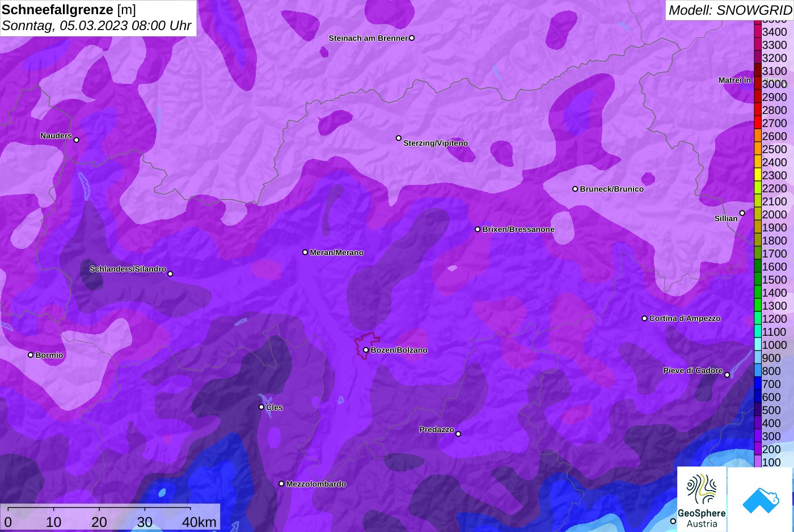Screen dimensions: 794x532
Task: Click the 900 legend value
Action: pyautogui.click(x=771, y=358)
